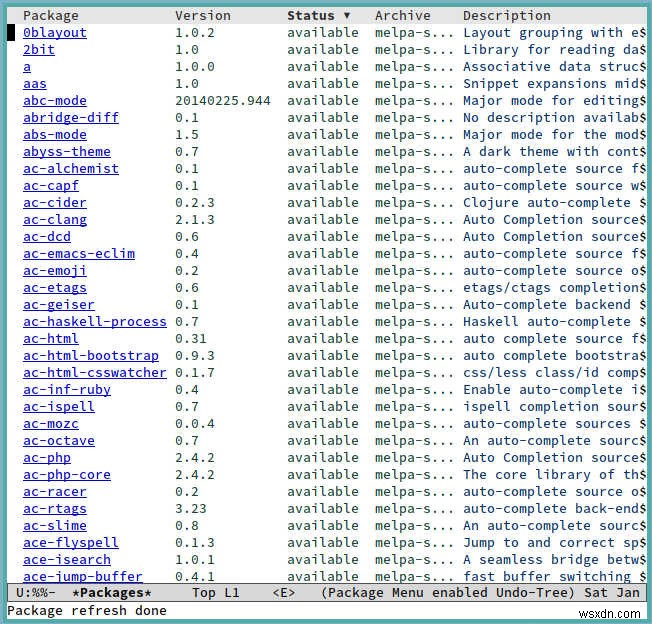Open the ac-haskell-process package link

[95, 322]
